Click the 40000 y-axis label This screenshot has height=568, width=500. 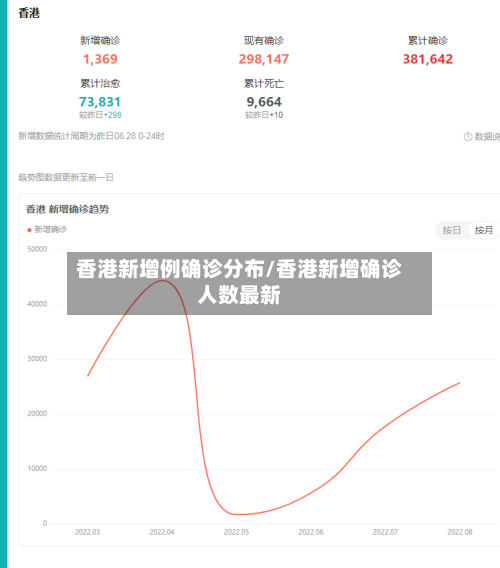37,304
